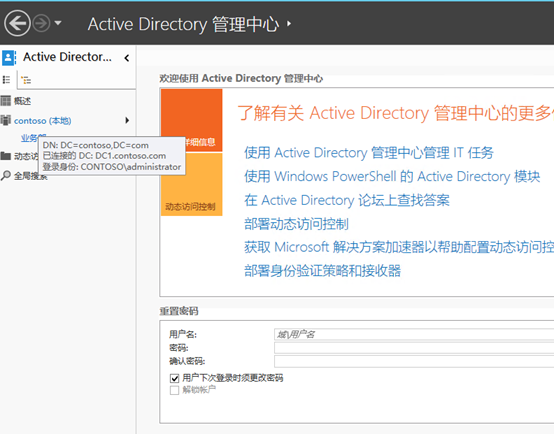The height and width of the screenshot is (434, 554).
Task: Open link 获取 Microsoft 解决方案加速器
Action: [x=399, y=247]
